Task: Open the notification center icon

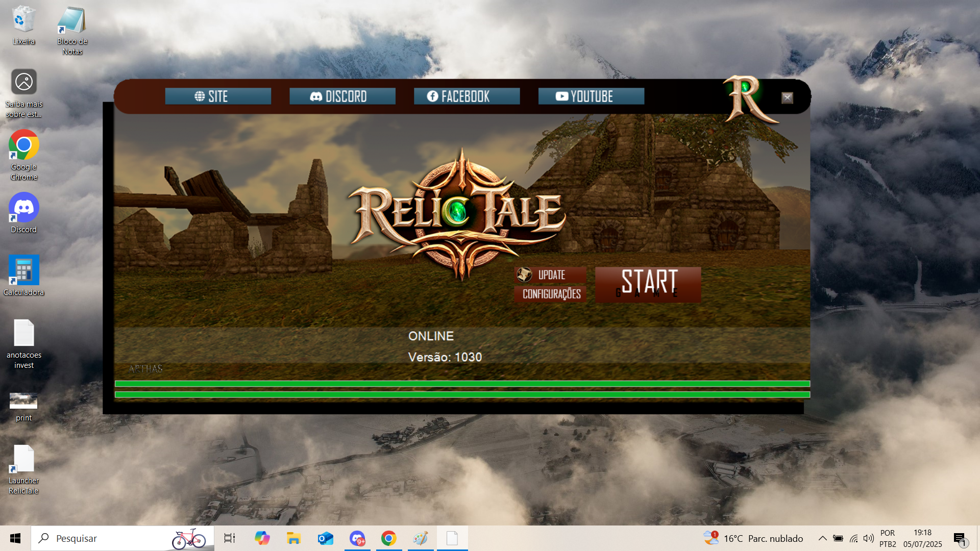Action: click(961, 539)
